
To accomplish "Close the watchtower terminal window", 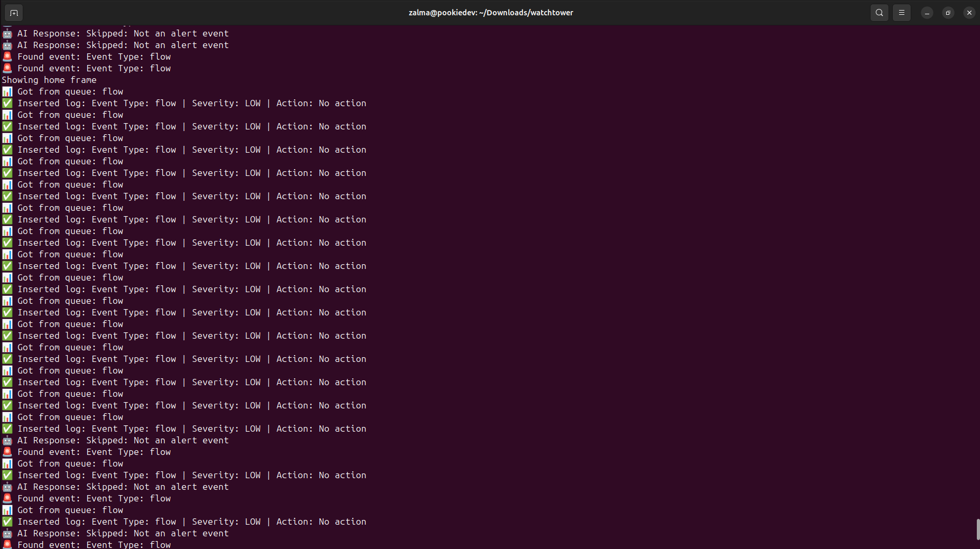I will 969,13.
